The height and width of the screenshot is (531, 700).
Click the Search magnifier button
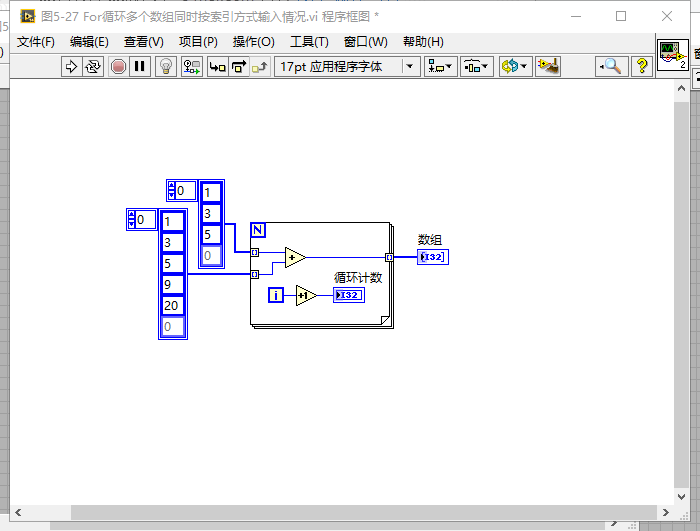[x=612, y=67]
